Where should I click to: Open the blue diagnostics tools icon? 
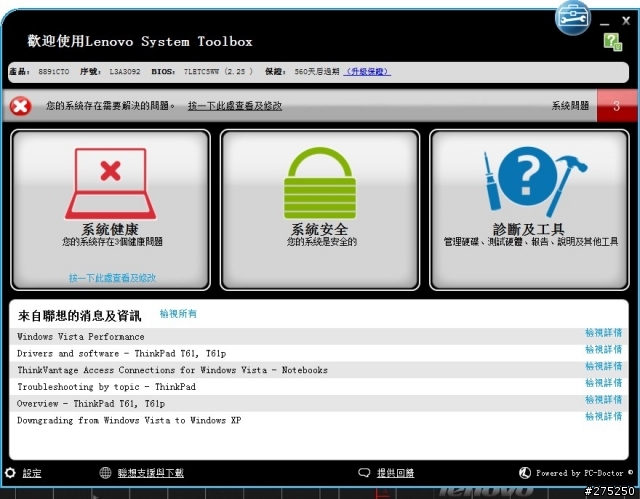click(x=535, y=182)
